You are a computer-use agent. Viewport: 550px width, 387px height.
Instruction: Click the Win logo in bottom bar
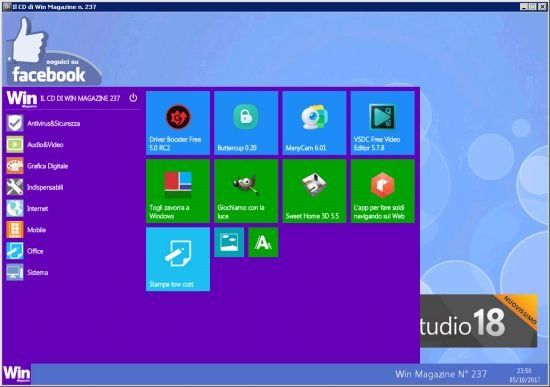16,374
